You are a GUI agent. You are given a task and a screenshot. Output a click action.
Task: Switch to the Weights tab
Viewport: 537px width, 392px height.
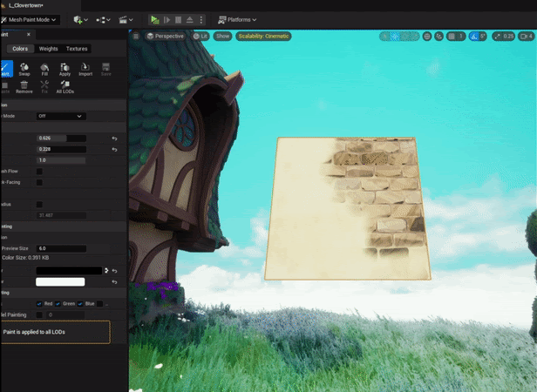48,49
